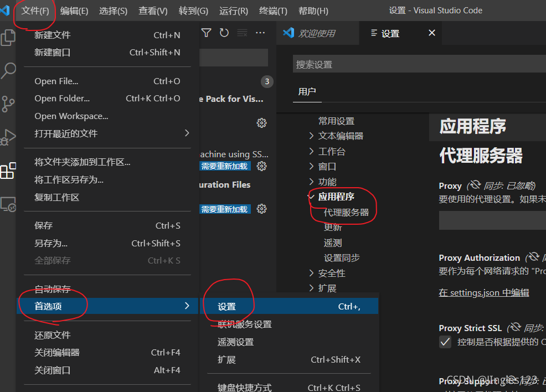
Task: Close the 设置 editor tab
Action: [x=432, y=33]
